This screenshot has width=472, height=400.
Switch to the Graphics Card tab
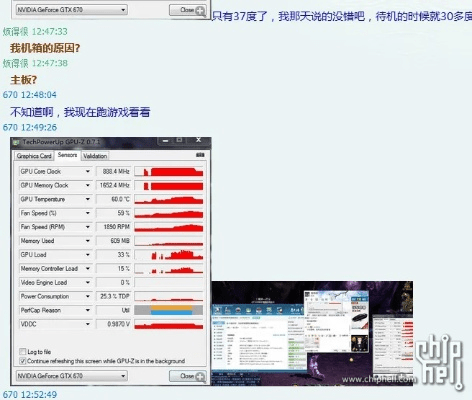tap(34, 156)
